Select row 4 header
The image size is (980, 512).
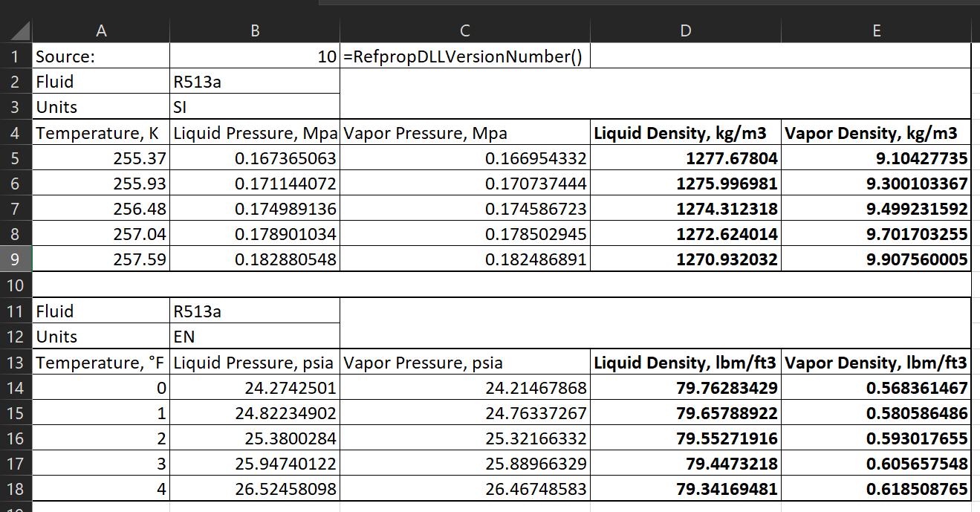click(16, 133)
